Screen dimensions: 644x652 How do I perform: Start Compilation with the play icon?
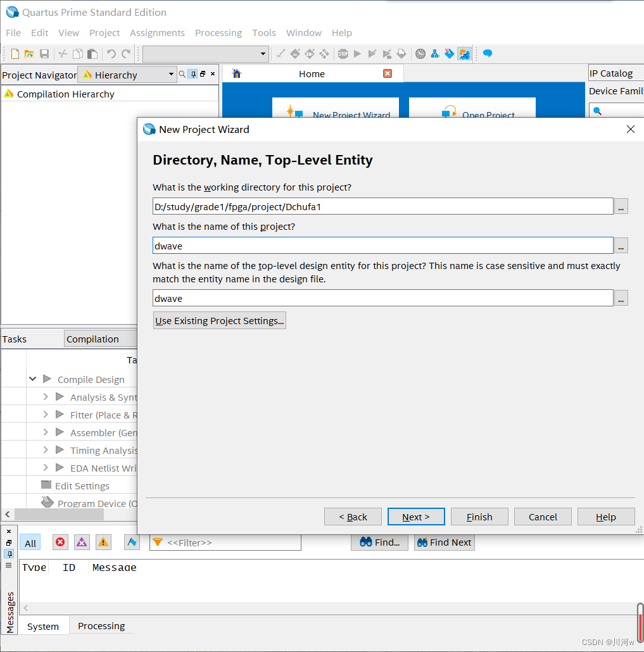tap(357, 54)
